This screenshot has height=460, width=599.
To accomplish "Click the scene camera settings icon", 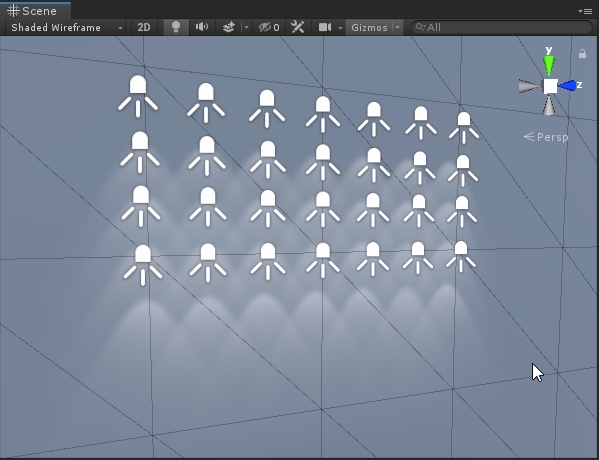I will (x=325, y=27).
